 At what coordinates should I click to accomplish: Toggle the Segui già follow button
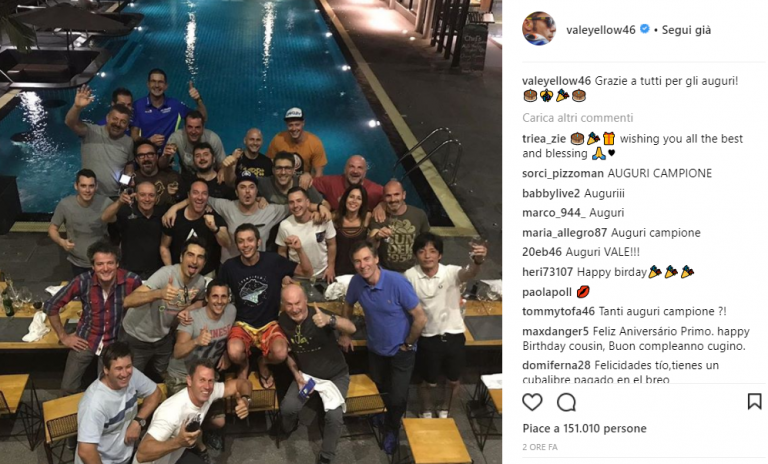click(x=686, y=30)
